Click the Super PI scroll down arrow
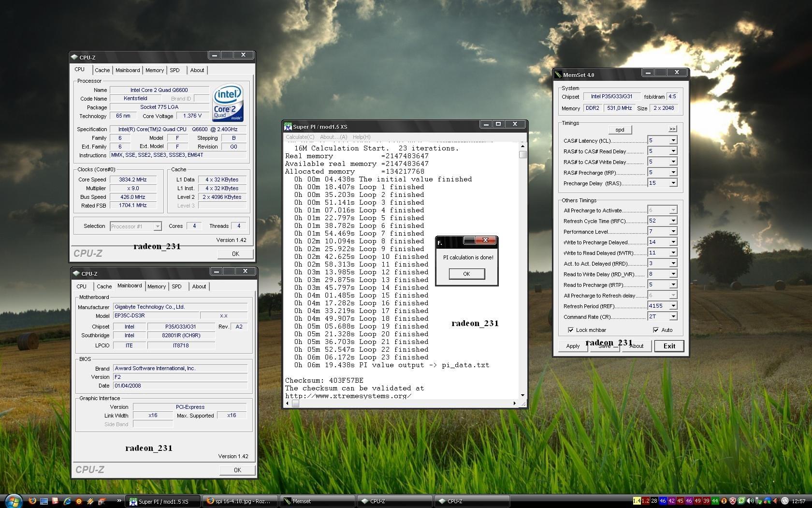Screen dimensions: 812x508 (x=522, y=395)
